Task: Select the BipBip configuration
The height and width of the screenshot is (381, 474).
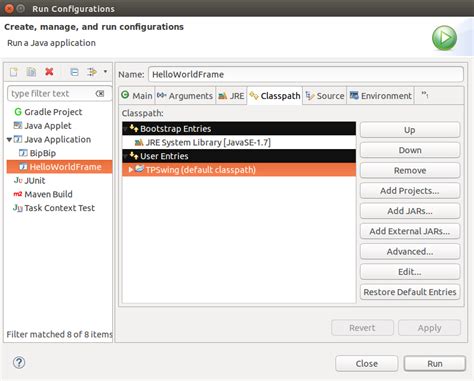Action: (x=42, y=153)
